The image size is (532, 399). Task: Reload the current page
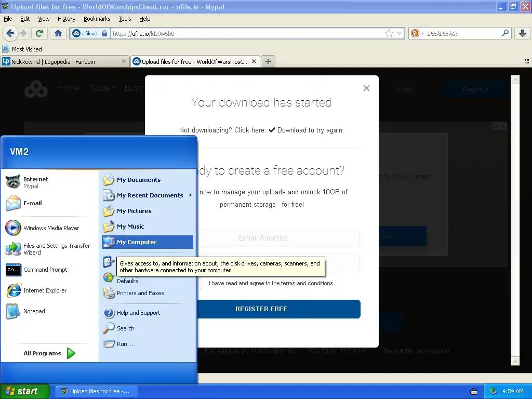click(x=39, y=33)
